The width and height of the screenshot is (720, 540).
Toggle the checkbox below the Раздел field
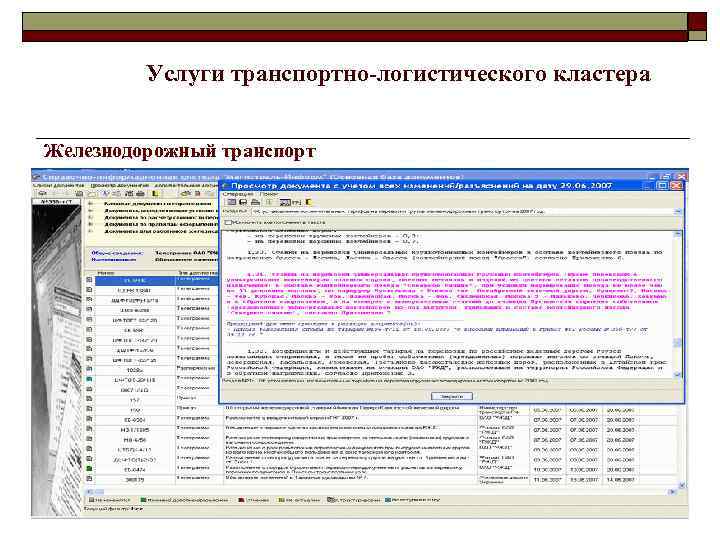(x=228, y=222)
